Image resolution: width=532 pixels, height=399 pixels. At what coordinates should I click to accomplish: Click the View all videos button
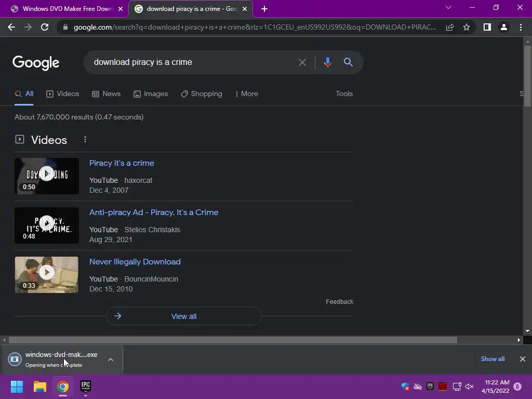click(x=184, y=316)
